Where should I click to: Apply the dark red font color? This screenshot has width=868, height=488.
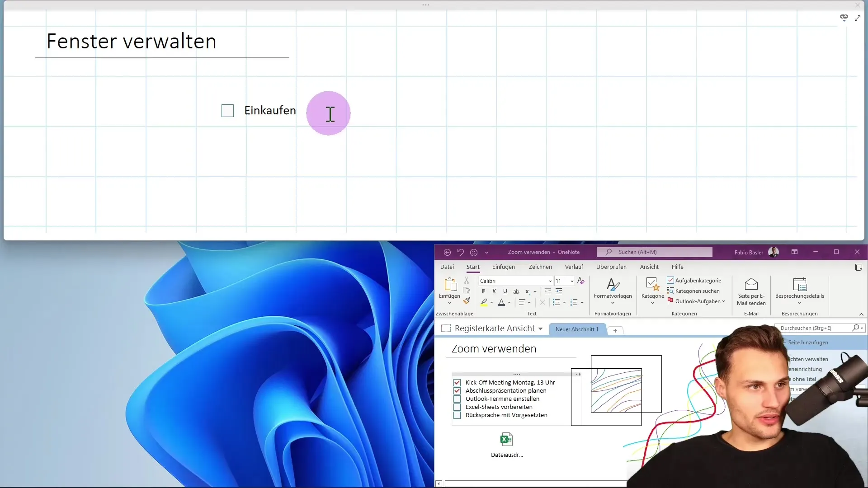coord(501,302)
